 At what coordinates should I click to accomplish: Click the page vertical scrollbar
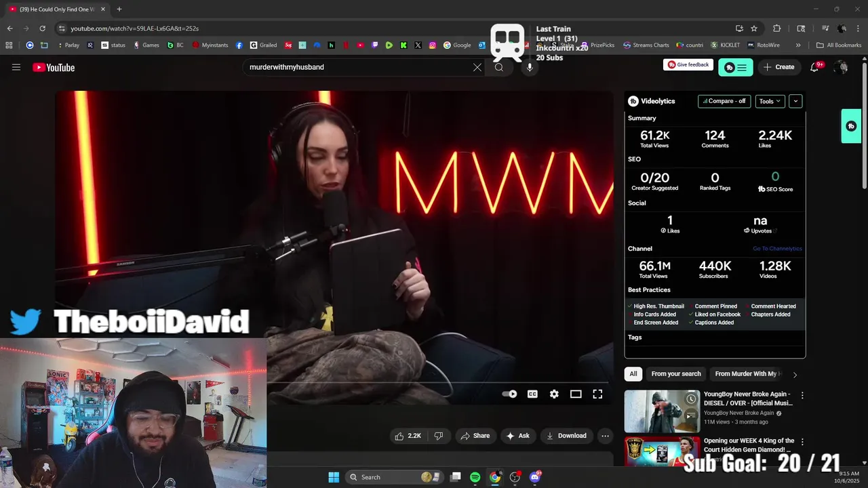pyautogui.click(x=864, y=126)
